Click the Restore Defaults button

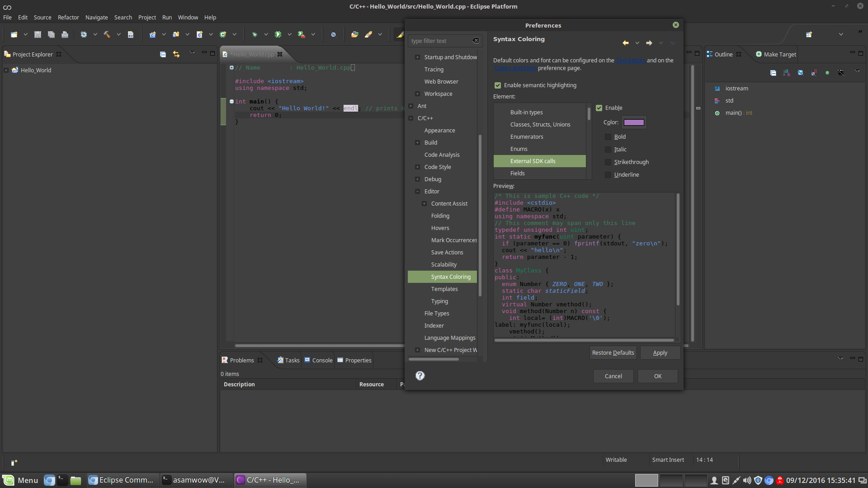tap(613, 352)
